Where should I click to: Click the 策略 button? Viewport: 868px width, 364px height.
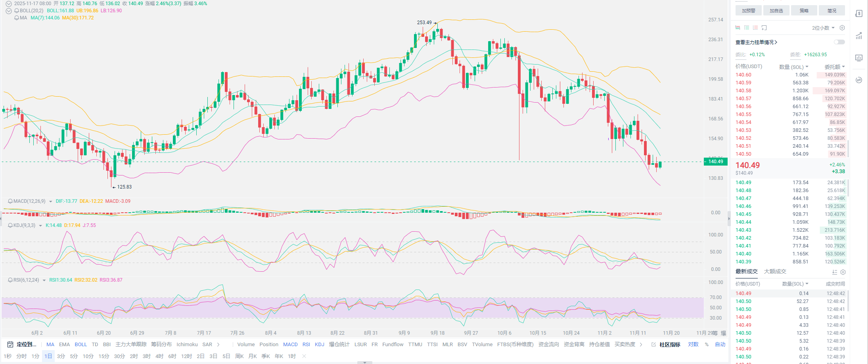(804, 11)
